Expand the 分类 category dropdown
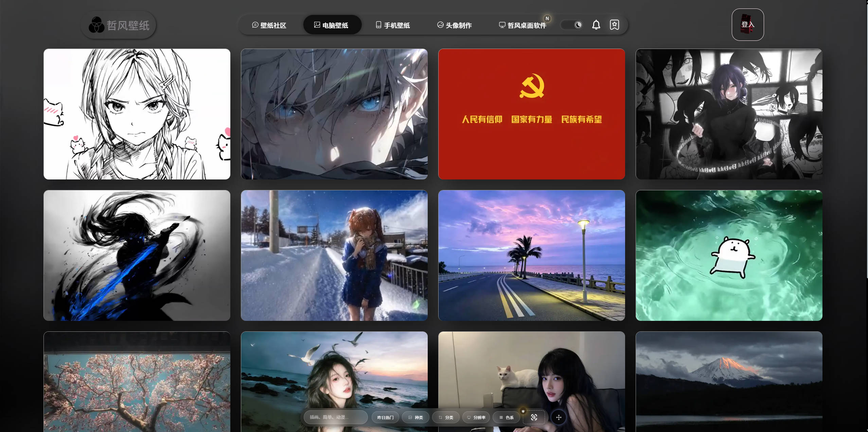Viewport: 868px width, 432px height. (x=446, y=417)
